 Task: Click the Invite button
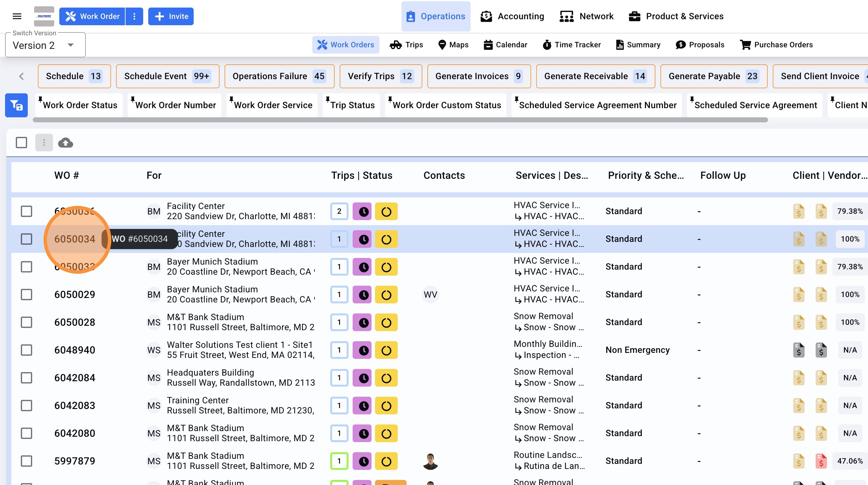[171, 16]
